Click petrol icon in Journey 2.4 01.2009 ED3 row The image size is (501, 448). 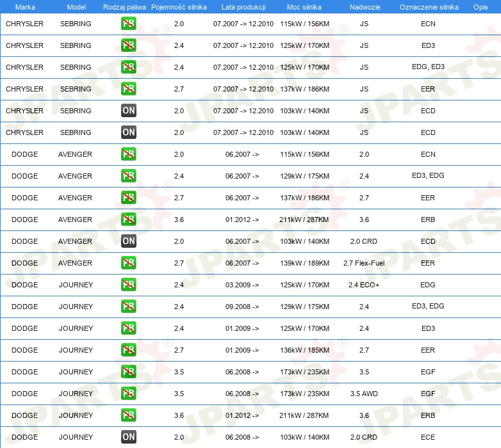pos(128,328)
